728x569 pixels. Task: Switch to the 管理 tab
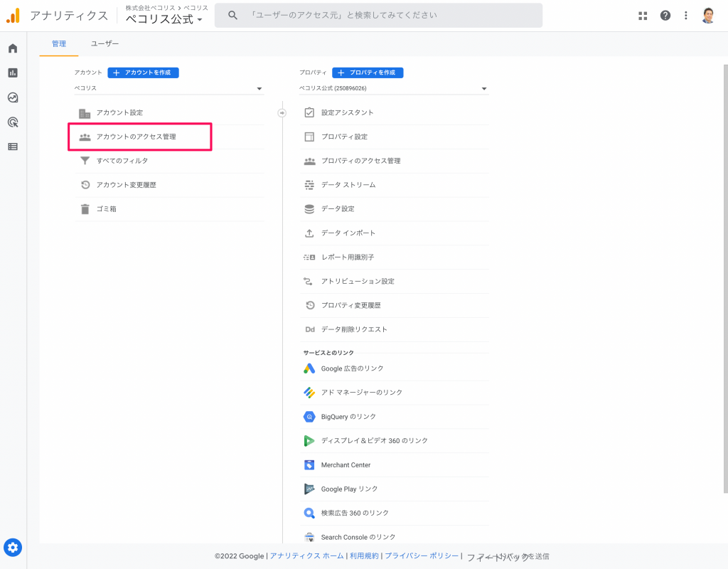(59, 43)
